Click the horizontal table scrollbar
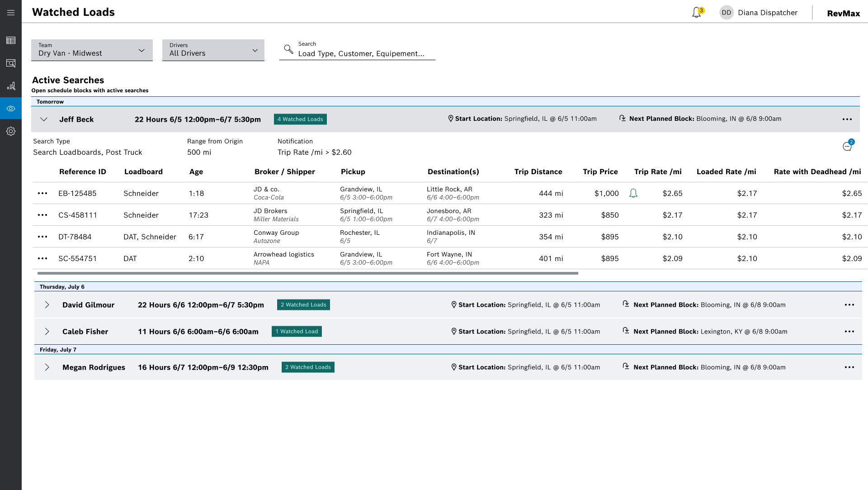 pyautogui.click(x=307, y=273)
